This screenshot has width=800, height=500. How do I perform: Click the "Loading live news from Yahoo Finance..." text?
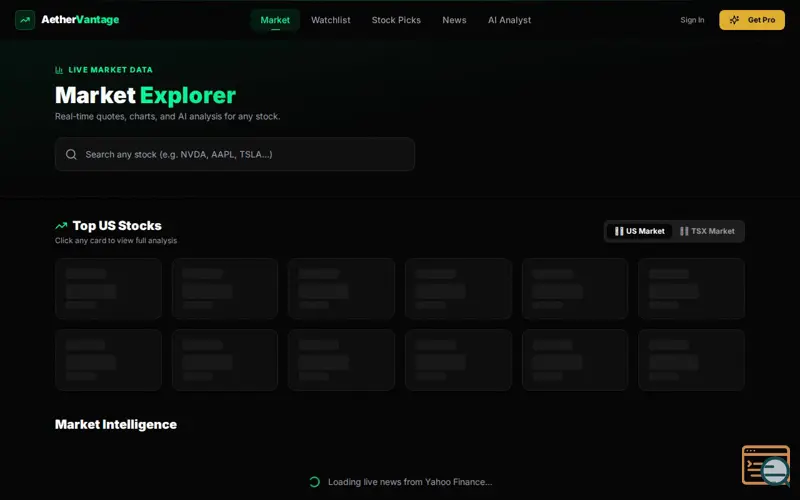[410, 482]
